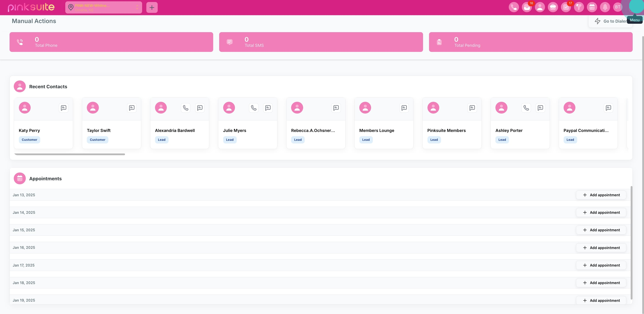Add appointment for Jan 16, 2025
This screenshot has width=644, height=314.
(x=601, y=248)
